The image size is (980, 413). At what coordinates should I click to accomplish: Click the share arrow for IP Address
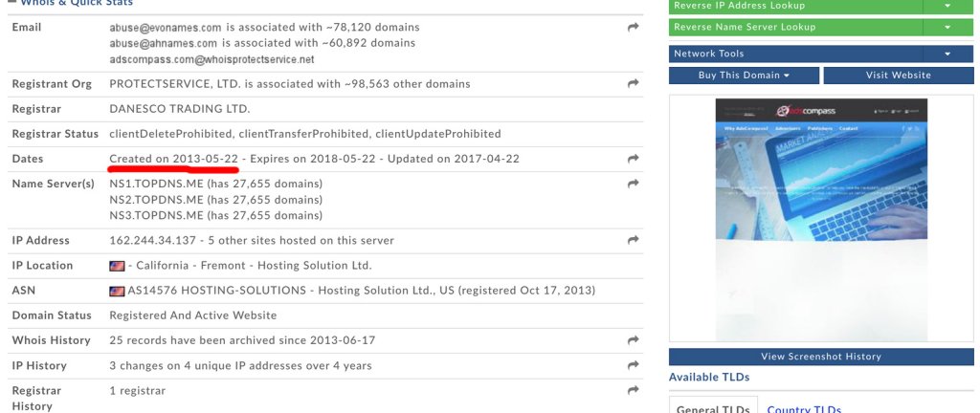pyautogui.click(x=633, y=240)
